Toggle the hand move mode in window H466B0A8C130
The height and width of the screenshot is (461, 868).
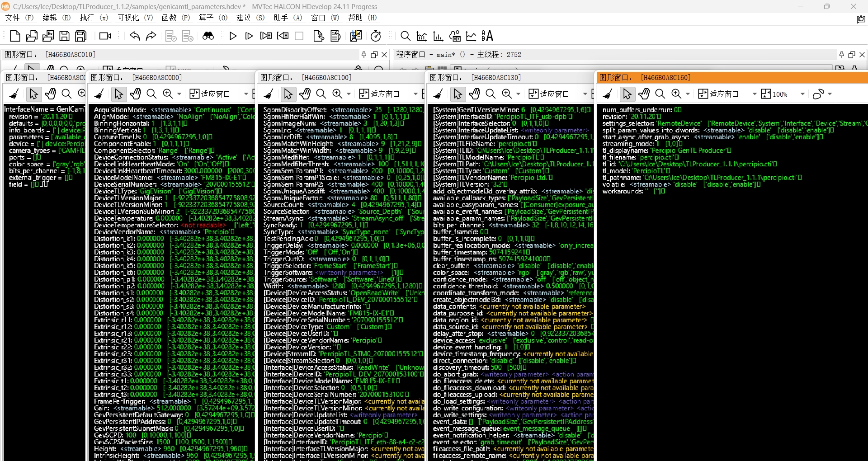pyautogui.click(x=474, y=94)
